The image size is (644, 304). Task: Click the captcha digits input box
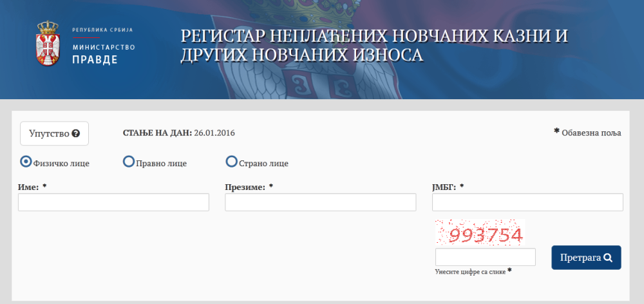[x=486, y=257]
